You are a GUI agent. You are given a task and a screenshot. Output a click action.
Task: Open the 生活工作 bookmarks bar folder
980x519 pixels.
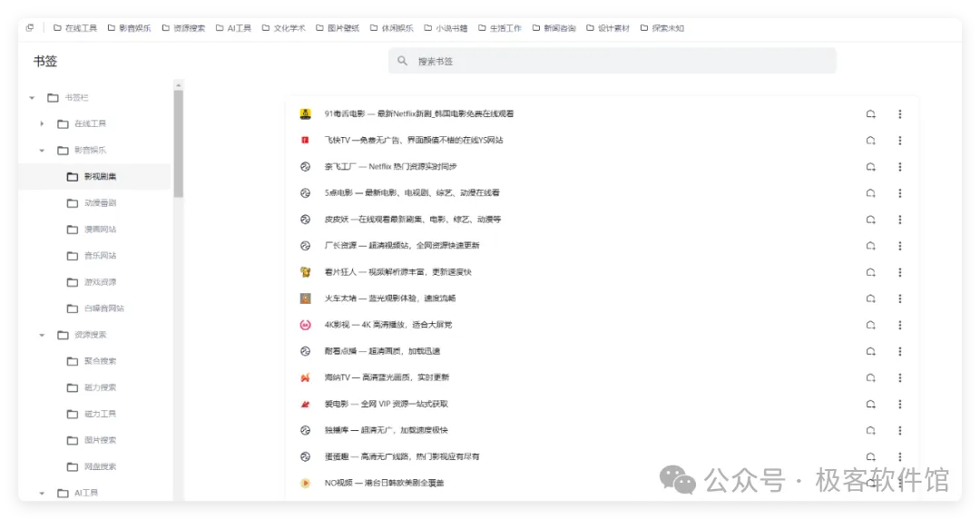click(x=500, y=28)
